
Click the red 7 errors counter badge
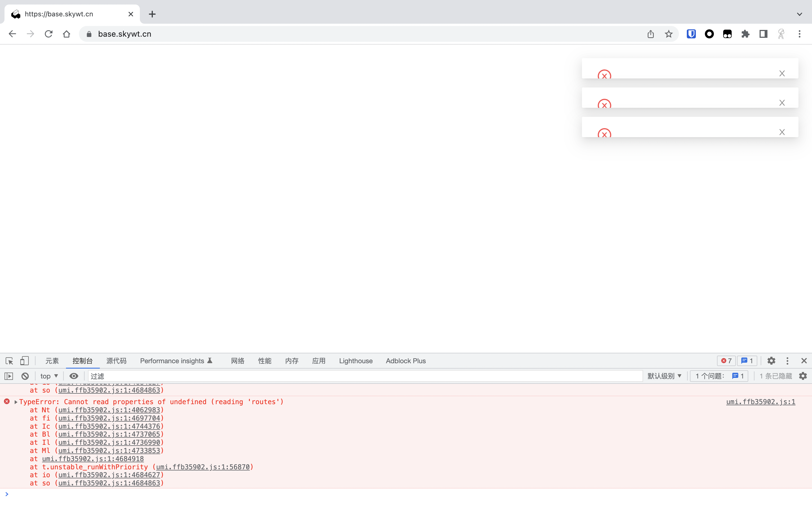[727, 361]
